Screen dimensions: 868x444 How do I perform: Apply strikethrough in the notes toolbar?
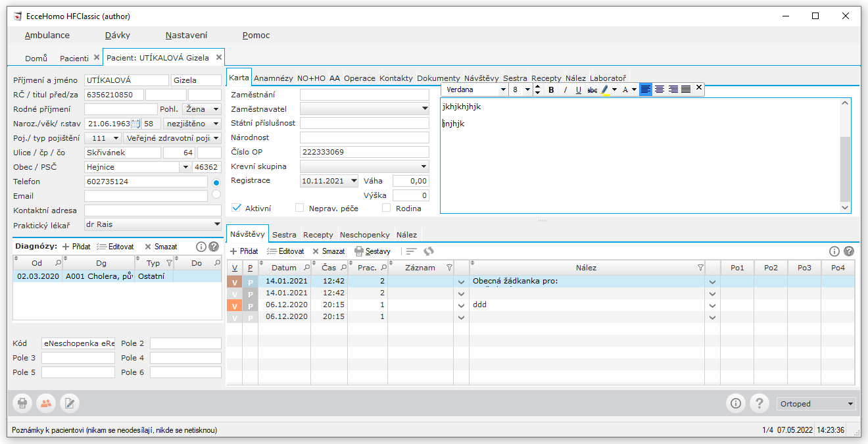pyautogui.click(x=592, y=89)
